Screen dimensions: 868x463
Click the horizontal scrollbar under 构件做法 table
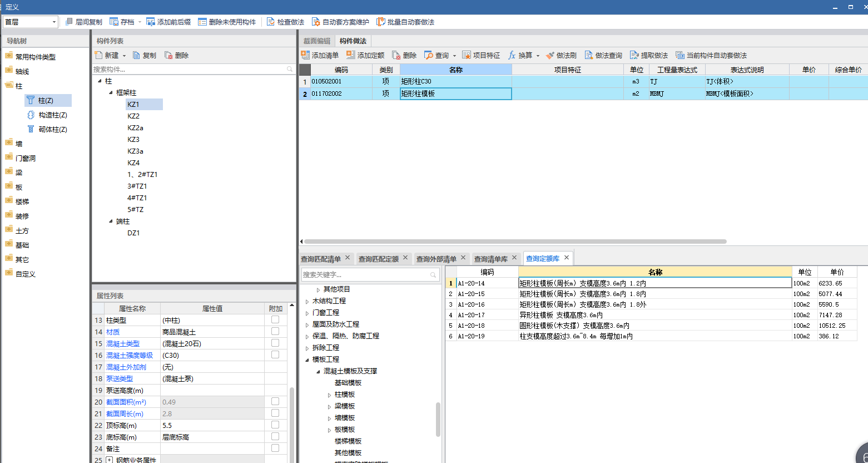point(514,242)
